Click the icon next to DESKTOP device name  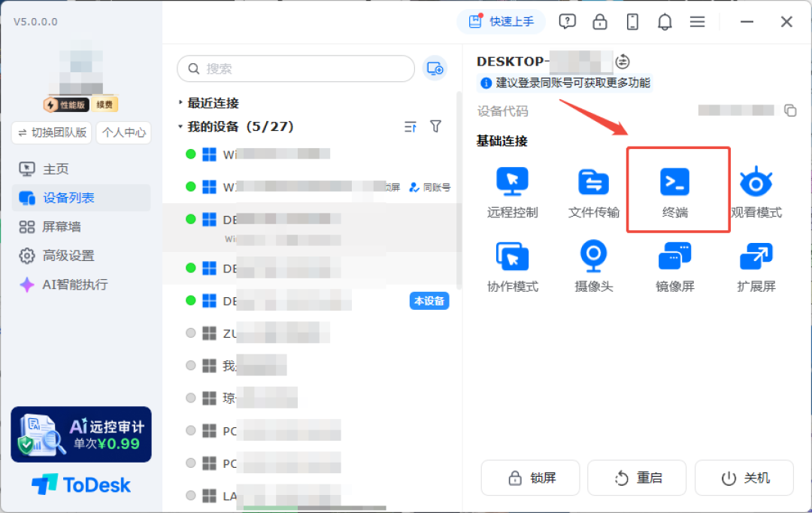pos(623,61)
